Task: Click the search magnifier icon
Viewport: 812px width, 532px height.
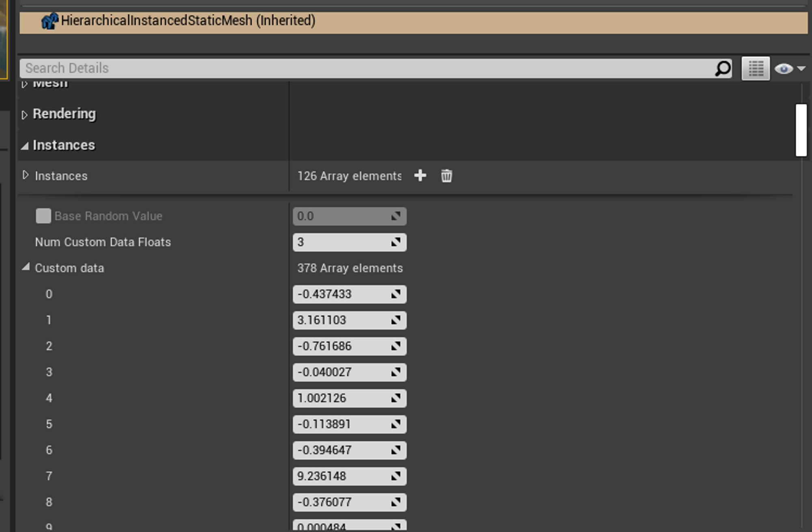Action: tap(723, 69)
